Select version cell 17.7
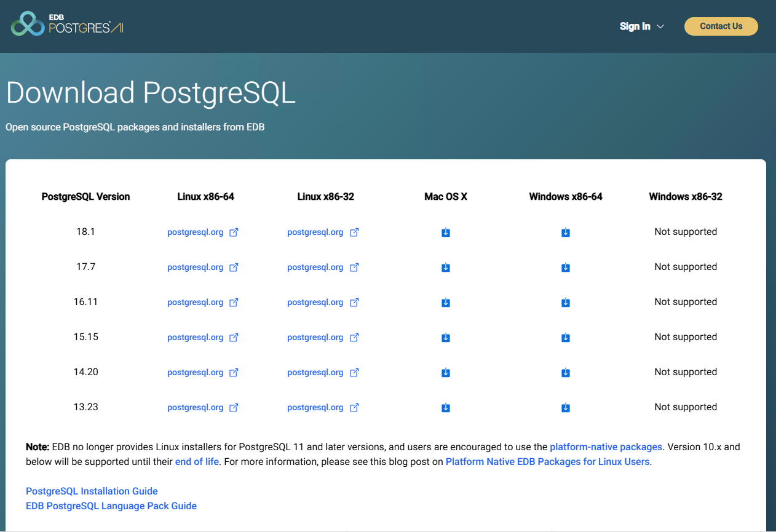This screenshot has width=776, height=532. click(85, 267)
